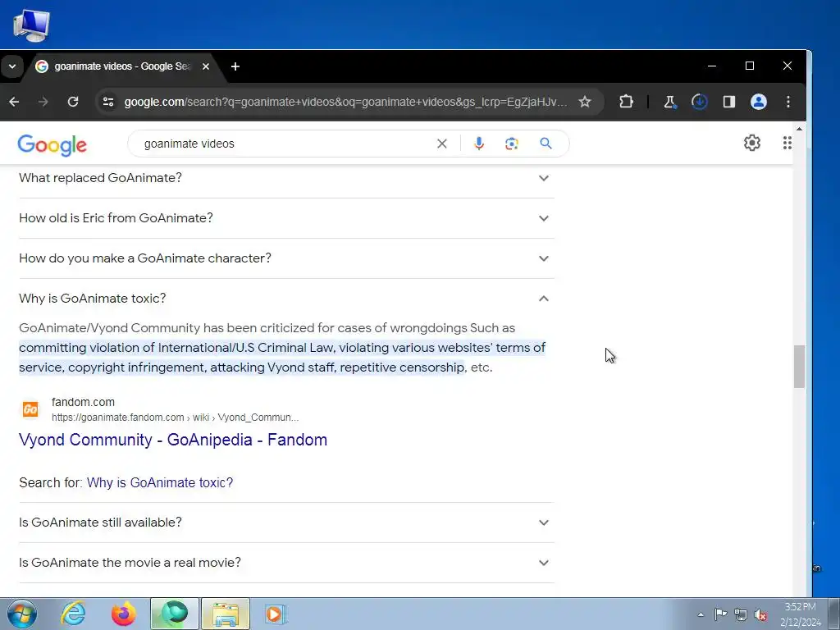Image resolution: width=840 pixels, height=630 pixels.
Task: Show hidden tray icons arrow
Action: click(701, 614)
